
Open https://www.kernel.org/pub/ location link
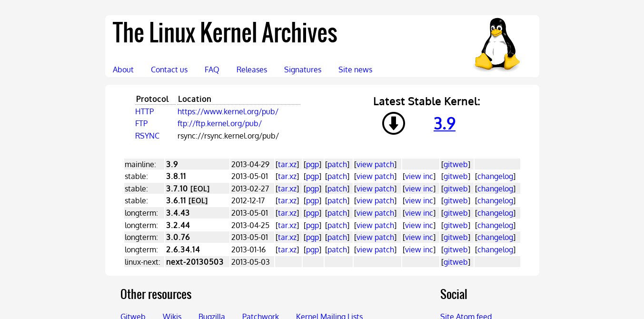[228, 111]
